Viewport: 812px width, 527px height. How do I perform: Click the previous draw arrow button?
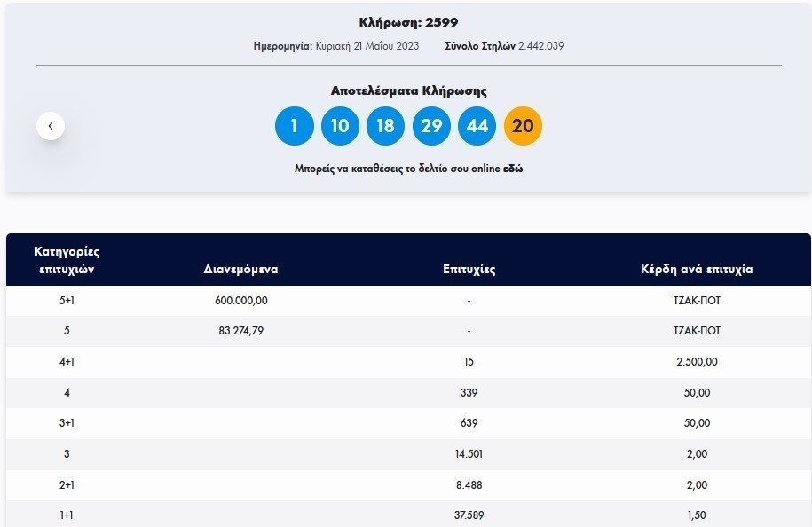(51, 126)
